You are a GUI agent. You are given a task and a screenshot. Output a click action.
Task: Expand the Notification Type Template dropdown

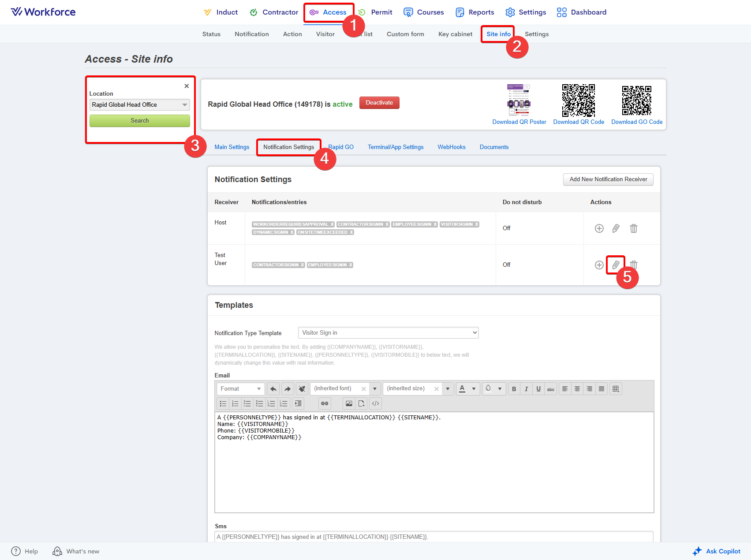pyautogui.click(x=388, y=333)
